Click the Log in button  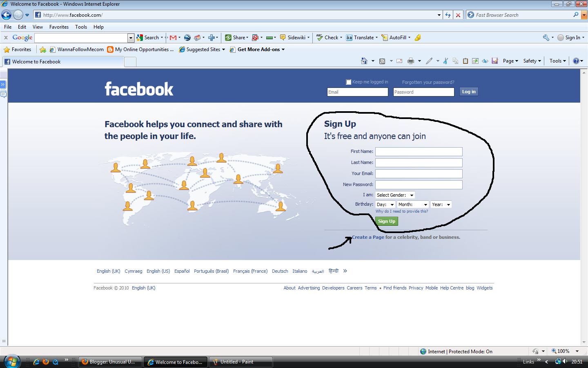(x=469, y=92)
